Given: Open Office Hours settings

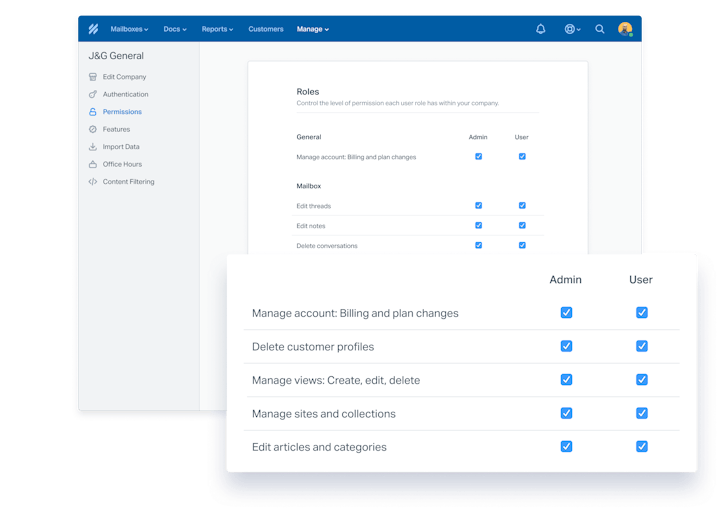Looking at the screenshot, I should [122, 164].
